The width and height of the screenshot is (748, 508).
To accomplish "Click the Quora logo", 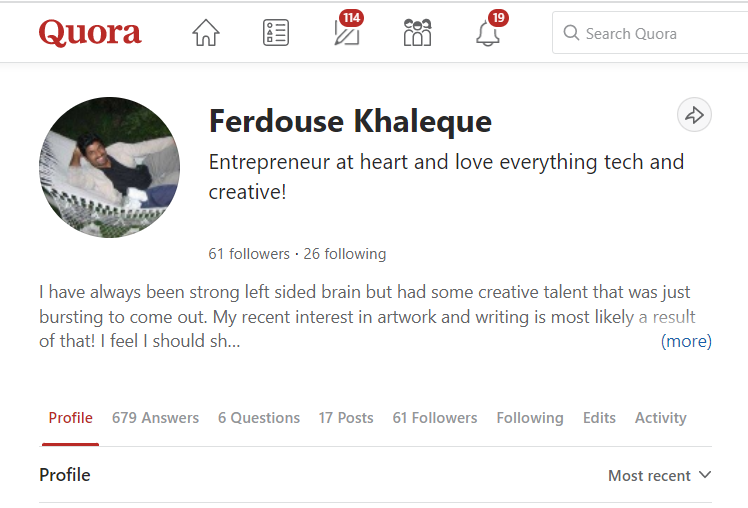I will click(x=90, y=33).
